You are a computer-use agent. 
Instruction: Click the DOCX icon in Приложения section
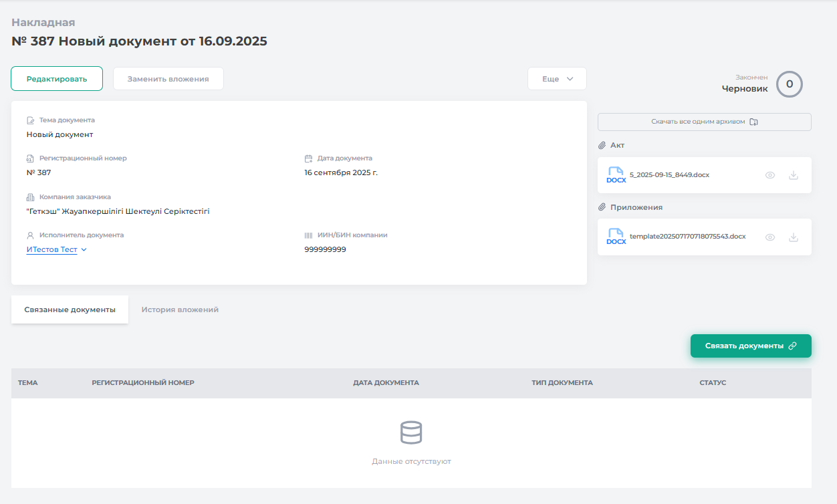(x=616, y=237)
